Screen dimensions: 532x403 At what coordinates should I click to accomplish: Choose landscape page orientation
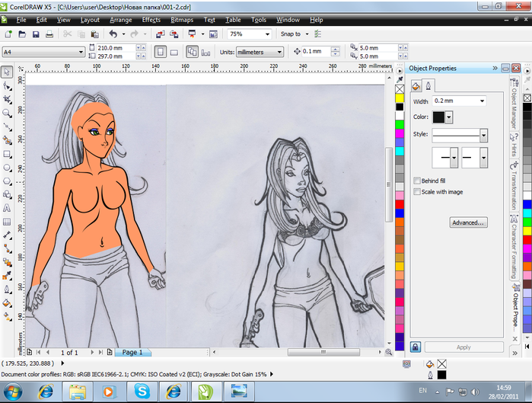pyautogui.click(x=174, y=52)
